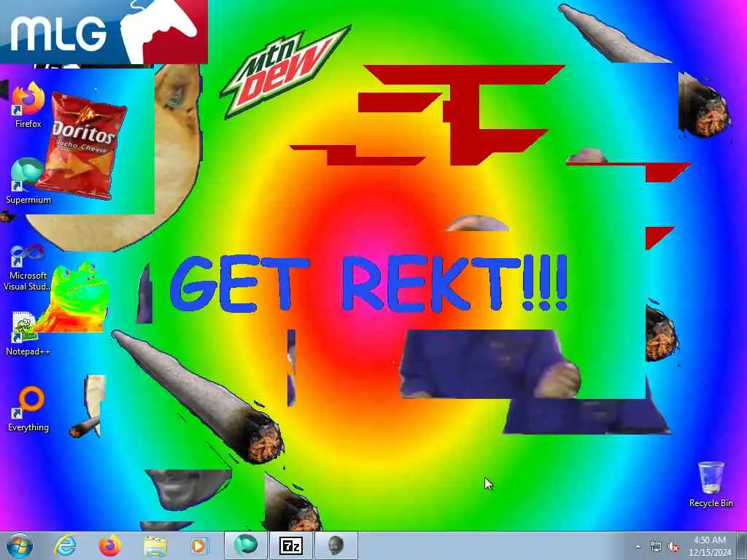The height and width of the screenshot is (560, 747).
Task: Open the Supermium desktop shortcut
Action: point(28,181)
